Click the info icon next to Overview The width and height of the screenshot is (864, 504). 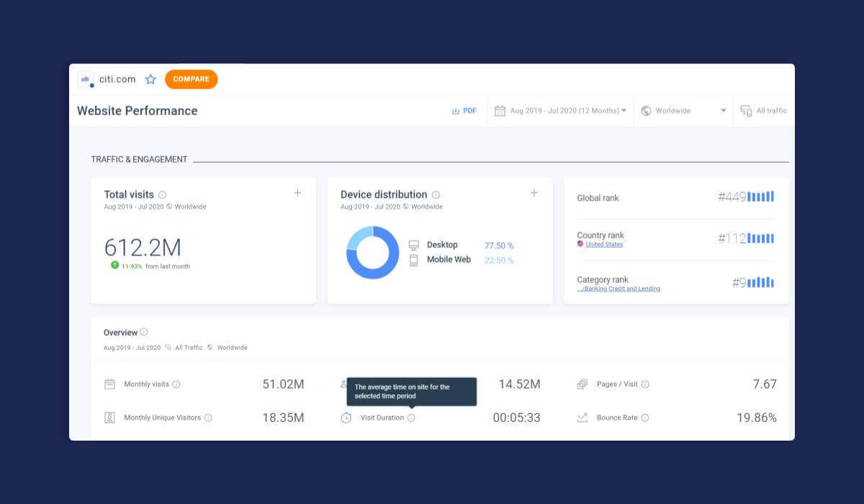[144, 332]
